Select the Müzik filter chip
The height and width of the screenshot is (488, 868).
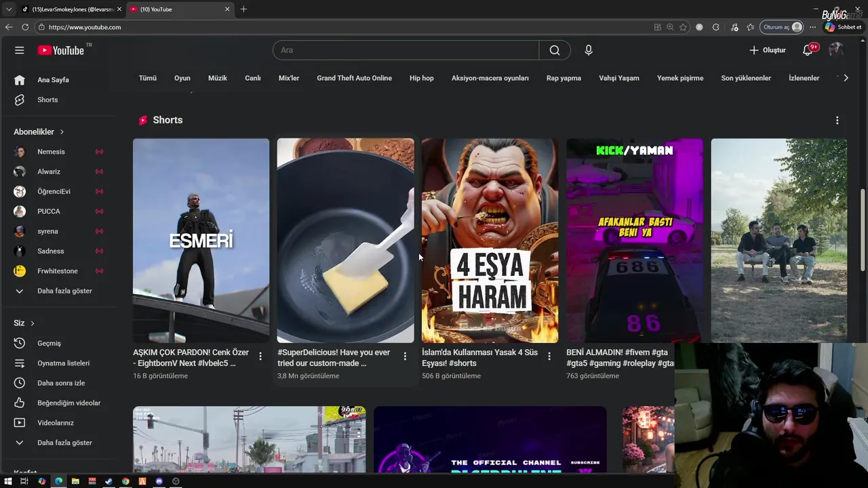pyautogui.click(x=218, y=78)
